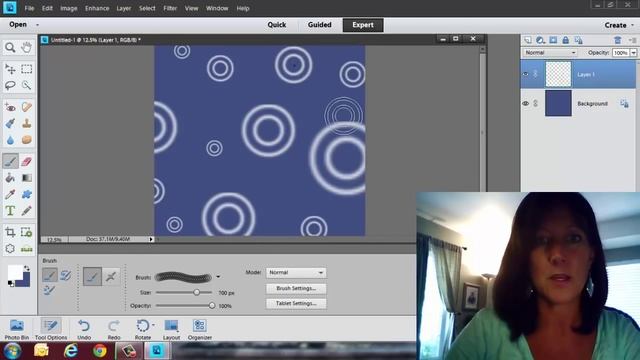Select the Straighten tool
This screenshot has height=360, width=640.
click(x=27, y=249)
